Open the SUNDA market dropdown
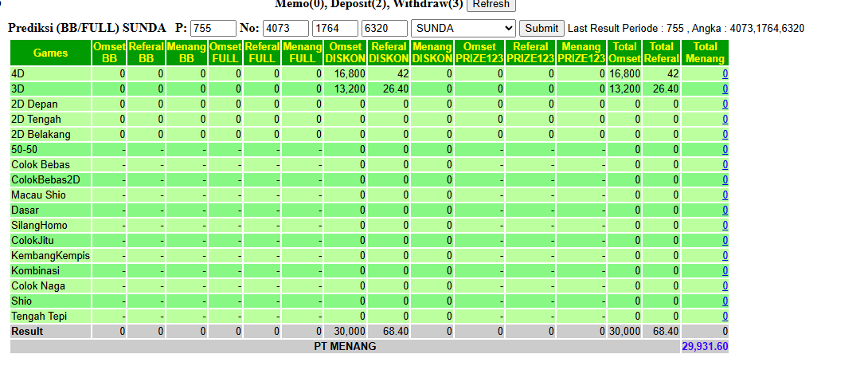 pyautogui.click(x=463, y=28)
